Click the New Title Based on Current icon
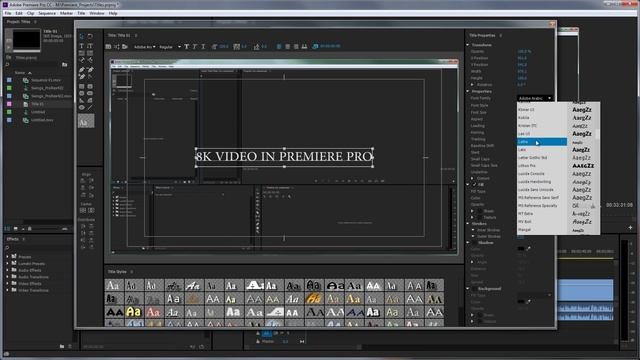640x360 pixels. tap(109, 47)
